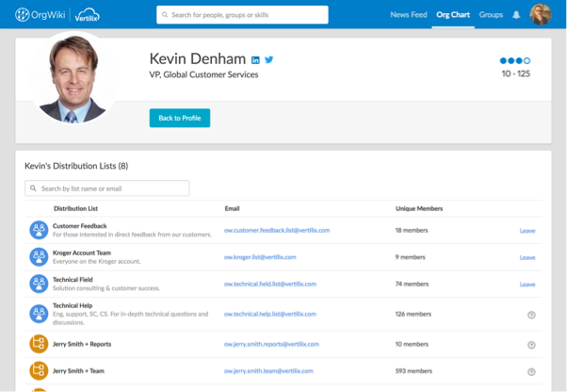Open ow.customer.feedback.list@vertilix.com email link
Screen dimensions: 567x392
[277, 230]
